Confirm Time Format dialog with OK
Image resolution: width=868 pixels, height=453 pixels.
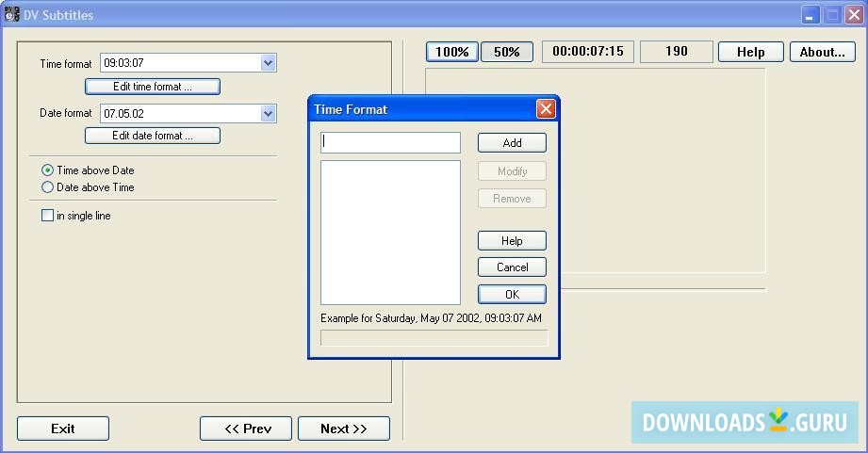512,294
